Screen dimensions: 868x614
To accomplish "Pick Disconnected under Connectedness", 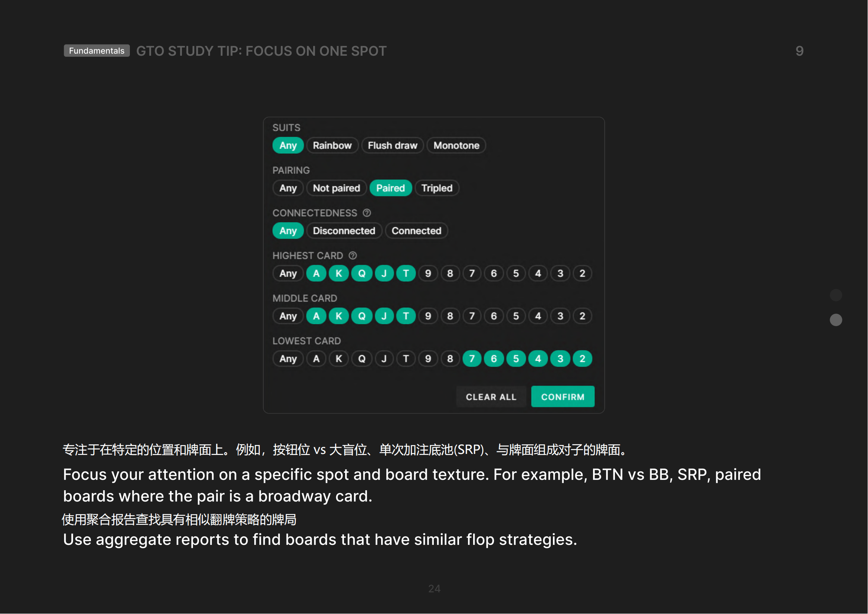I will tap(344, 231).
